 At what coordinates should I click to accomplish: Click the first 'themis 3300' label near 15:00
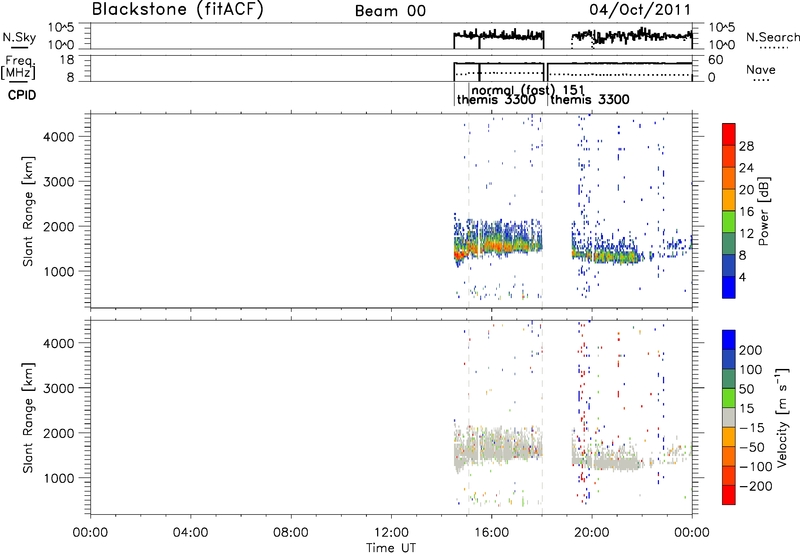496,100
